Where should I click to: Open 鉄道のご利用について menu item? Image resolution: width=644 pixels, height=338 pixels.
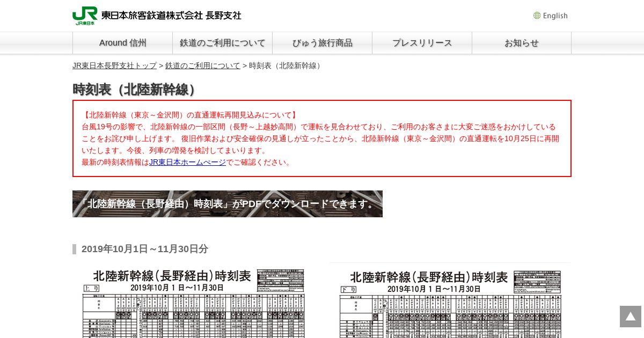pos(223,43)
